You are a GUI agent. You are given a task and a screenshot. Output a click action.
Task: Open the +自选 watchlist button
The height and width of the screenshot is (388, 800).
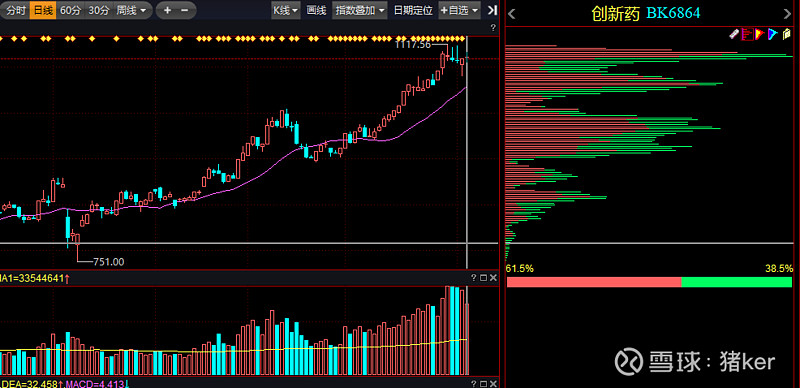pos(460,10)
